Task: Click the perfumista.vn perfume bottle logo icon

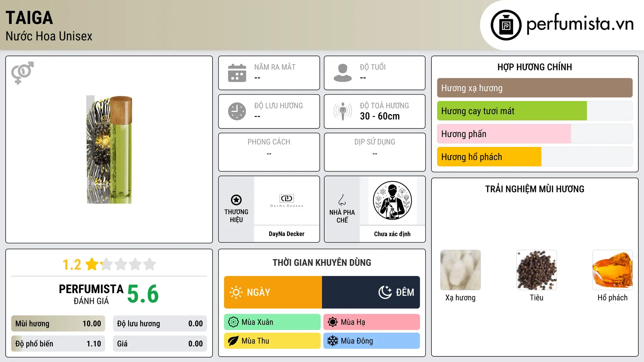Action: pos(506,25)
